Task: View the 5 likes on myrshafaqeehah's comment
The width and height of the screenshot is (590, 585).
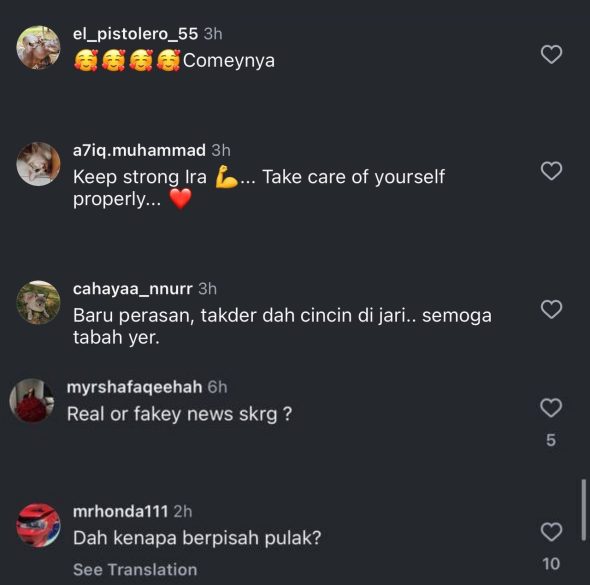Action: [551, 440]
